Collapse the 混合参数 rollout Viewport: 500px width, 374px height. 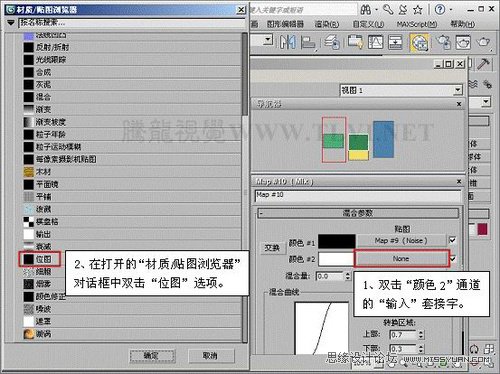pyautogui.click(x=358, y=213)
